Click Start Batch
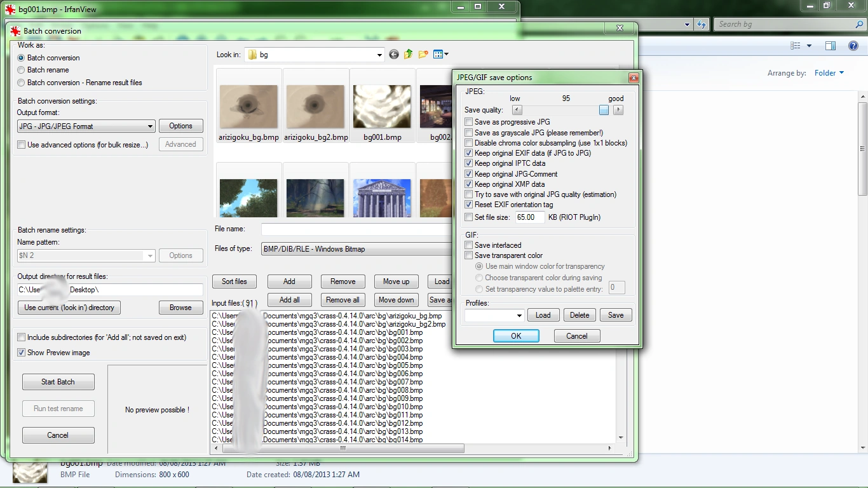The height and width of the screenshot is (488, 868). [x=58, y=382]
